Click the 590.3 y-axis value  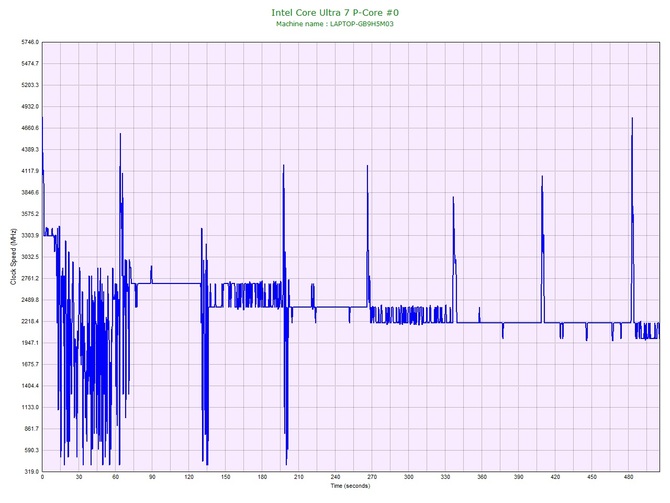tap(31, 450)
